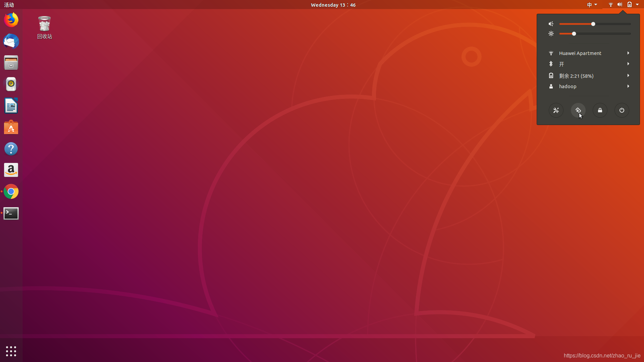Open the 活动 activities overview
Viewport: 644px width, 362px height.
[x=9, y=5]
